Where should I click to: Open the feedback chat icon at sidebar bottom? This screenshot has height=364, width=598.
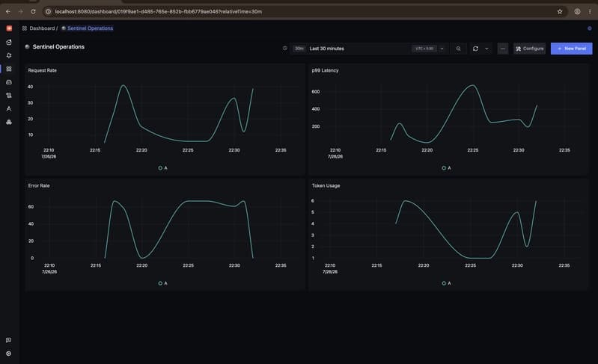coord(8,340)
